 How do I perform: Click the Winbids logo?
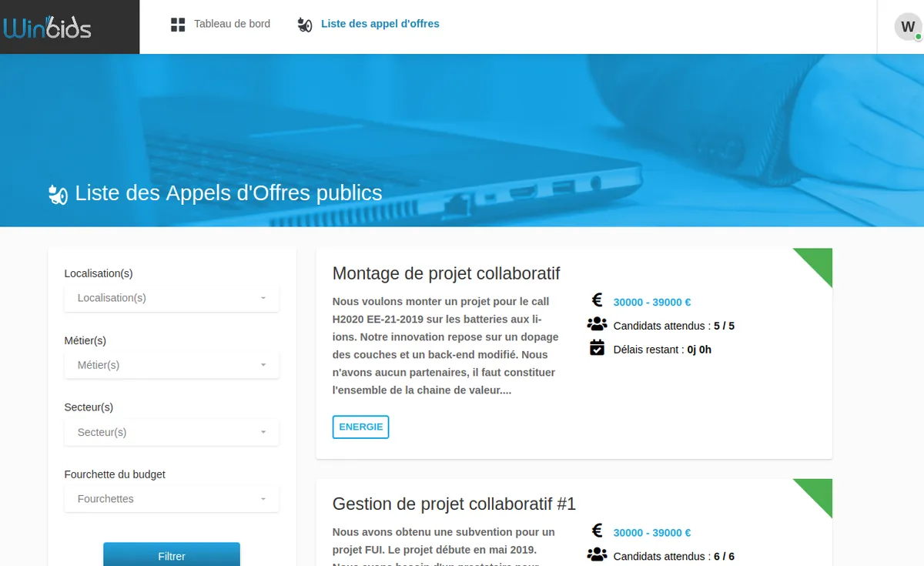[x=48, y=28]
